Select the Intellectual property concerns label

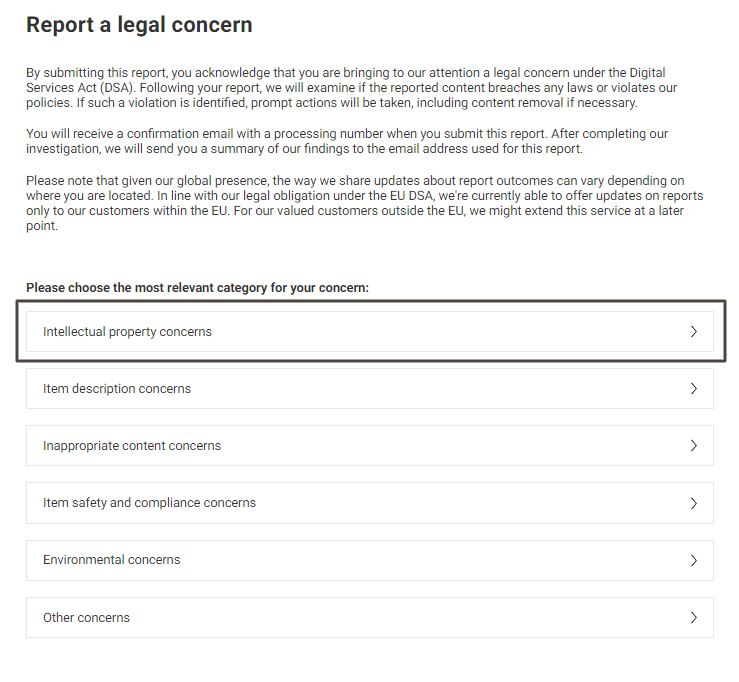pos(127,332)
